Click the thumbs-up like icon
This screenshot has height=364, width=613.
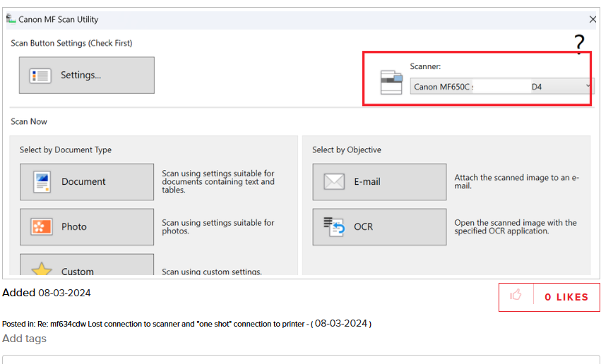[516, 296]
